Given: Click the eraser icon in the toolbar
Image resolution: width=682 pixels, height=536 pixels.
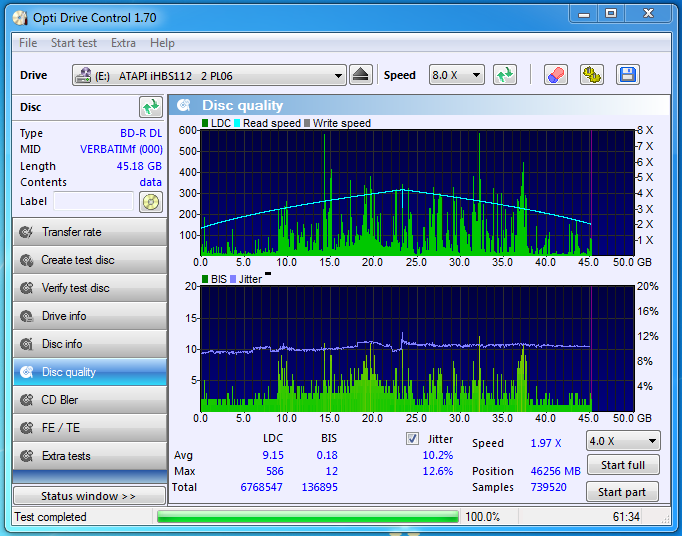Looking at the screenshot, I should [555, 75].
